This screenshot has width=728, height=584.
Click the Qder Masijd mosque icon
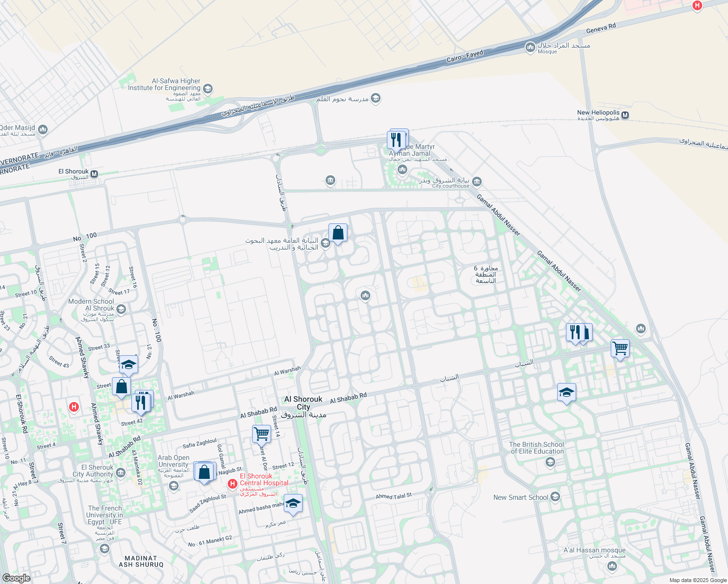coord(43,129)
